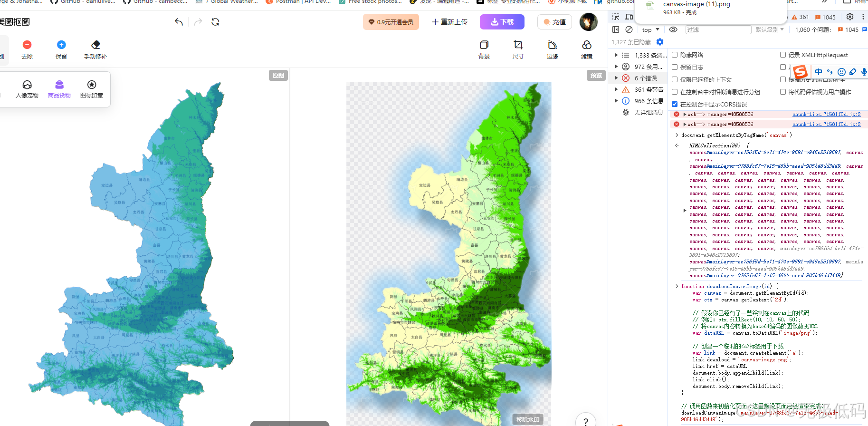Open the 边缘 edge tool

pos(553,49)
